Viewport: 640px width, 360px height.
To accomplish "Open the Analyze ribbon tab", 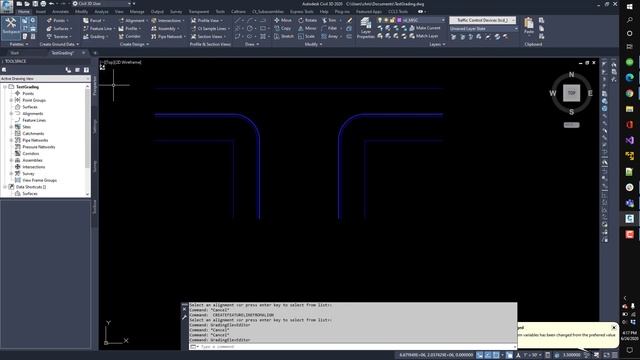I will point(101,12).
